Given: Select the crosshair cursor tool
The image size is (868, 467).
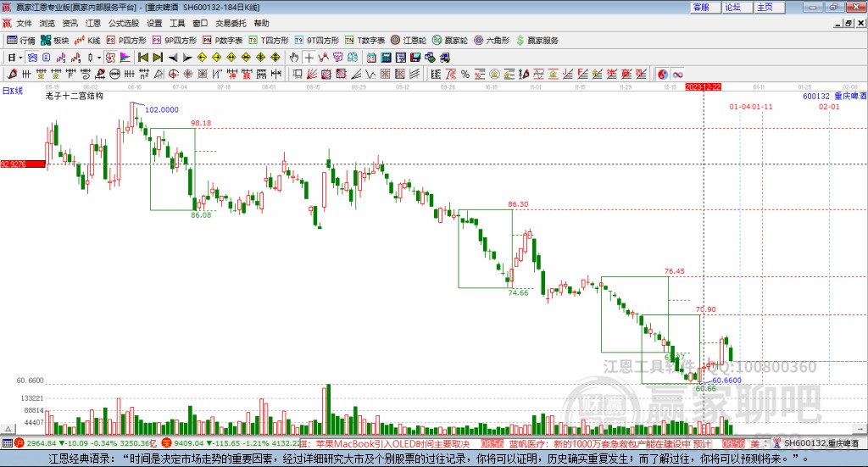Looking at the screenshot, I should click(309, 58).
